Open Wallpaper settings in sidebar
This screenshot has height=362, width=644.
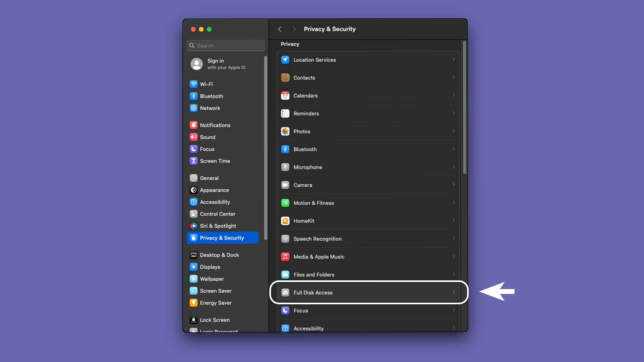222,279
